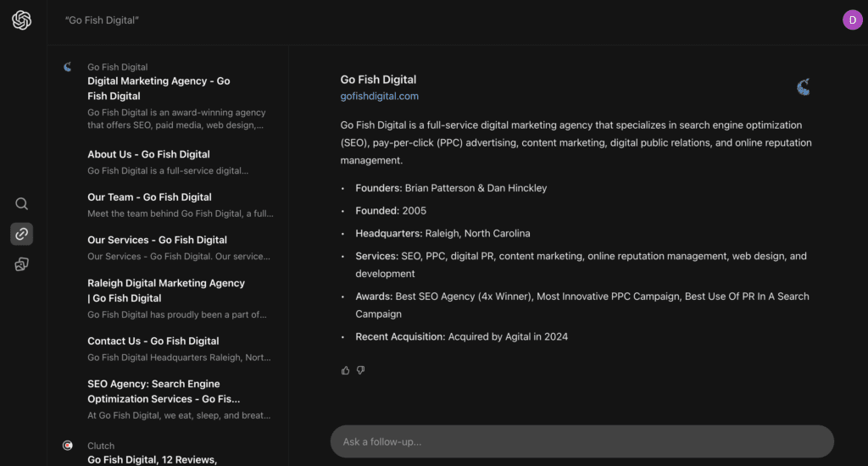This screenshot has height=466, width=868.
Task: Click the ChatGPT logo icon
Action: coord(21,20)
